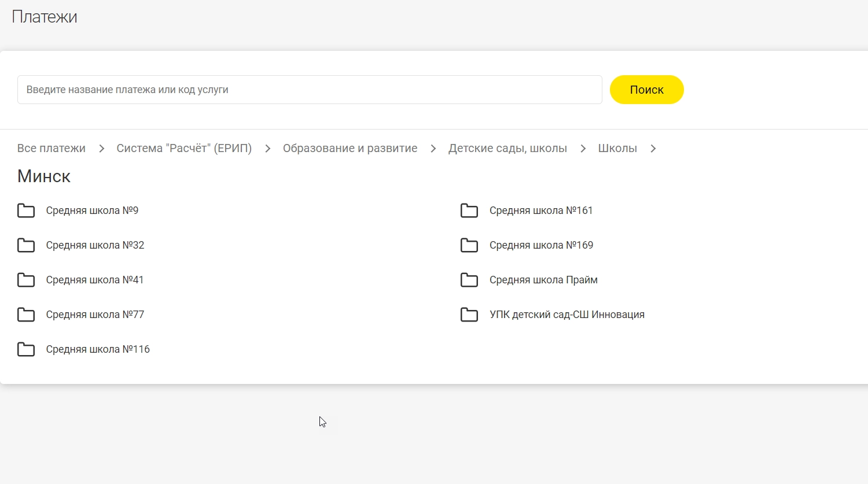Image resolution: width=868 pixels, height=484 pixels.
Task: Open folder icon for Средняя школа №41
Action: pyautogui.click(x=26, y=280)
